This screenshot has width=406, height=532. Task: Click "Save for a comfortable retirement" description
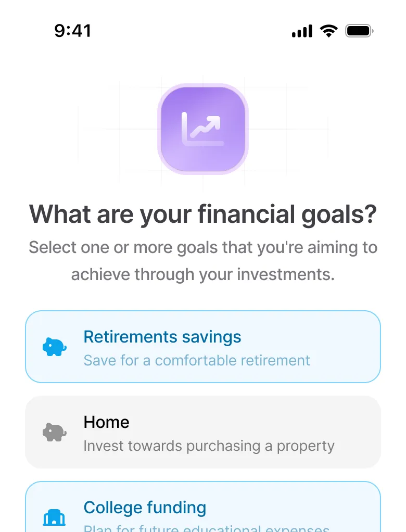(197, 360)
